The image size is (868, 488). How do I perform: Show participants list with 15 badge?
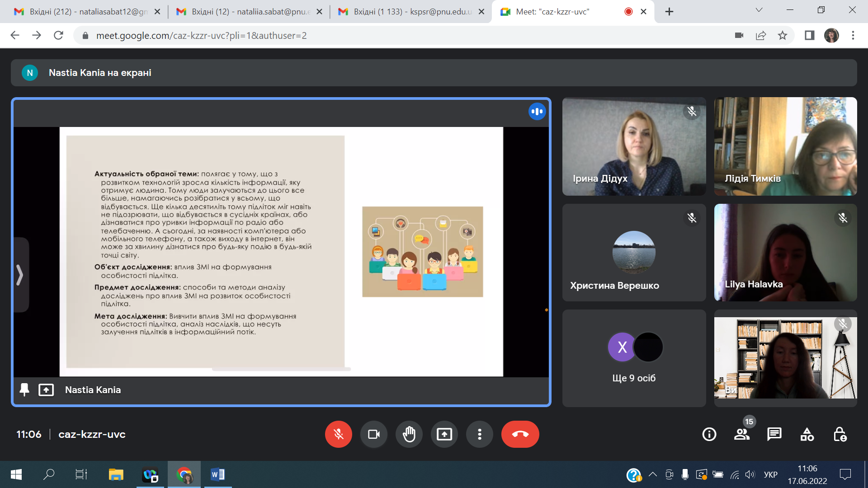click(x=741, y=434)
